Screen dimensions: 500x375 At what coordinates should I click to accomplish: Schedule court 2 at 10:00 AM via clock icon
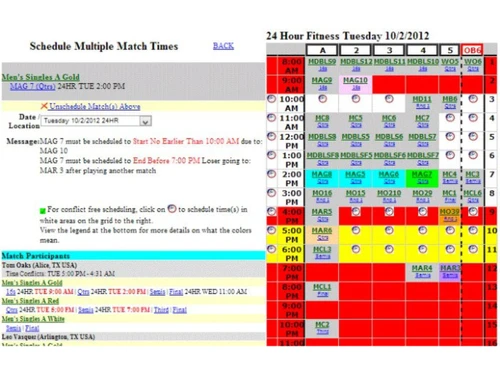pyautogui.click(x=356, y=99)
